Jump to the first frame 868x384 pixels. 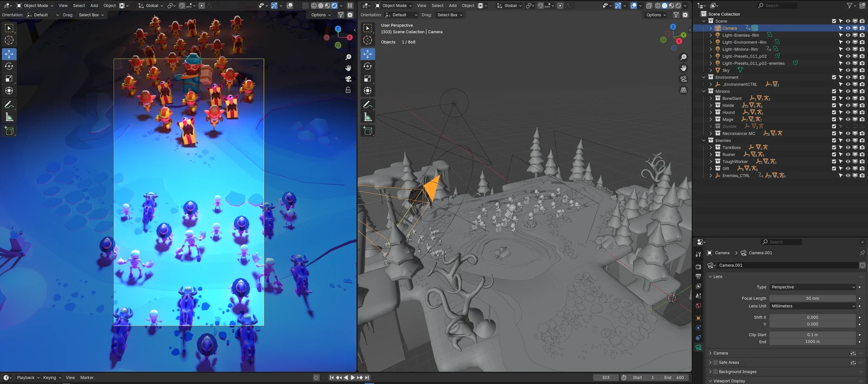click(331, 377)
